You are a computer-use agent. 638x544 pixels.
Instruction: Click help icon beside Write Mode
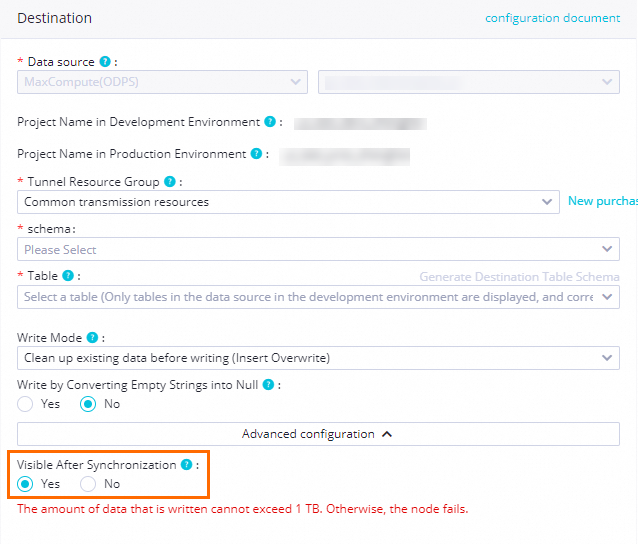click(92, 338)
